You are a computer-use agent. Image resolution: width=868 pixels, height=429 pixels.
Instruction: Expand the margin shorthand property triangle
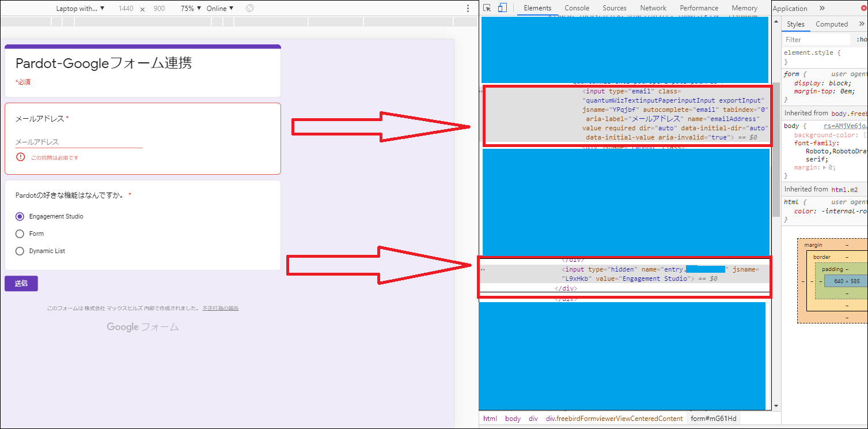(x=825, y=168)
